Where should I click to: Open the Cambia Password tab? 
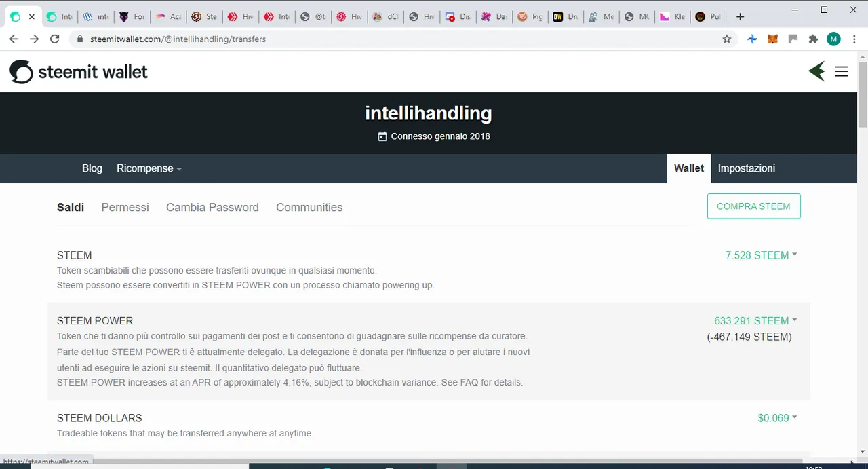(x=212, y=208)
